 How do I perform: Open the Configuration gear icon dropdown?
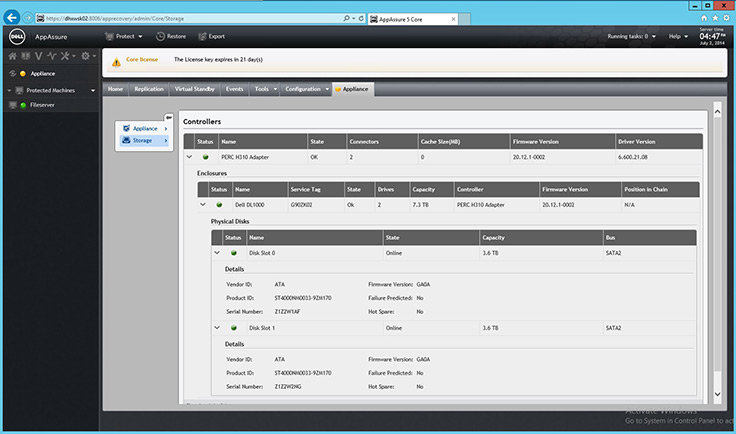[x=88, y=56]
